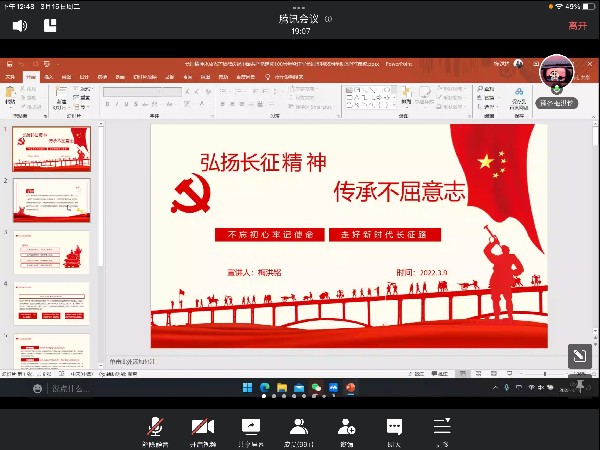This screenshot has width=600, height=450.
Task: Expand the shapes gallery more arrow
Action: [x=395, y=105]
